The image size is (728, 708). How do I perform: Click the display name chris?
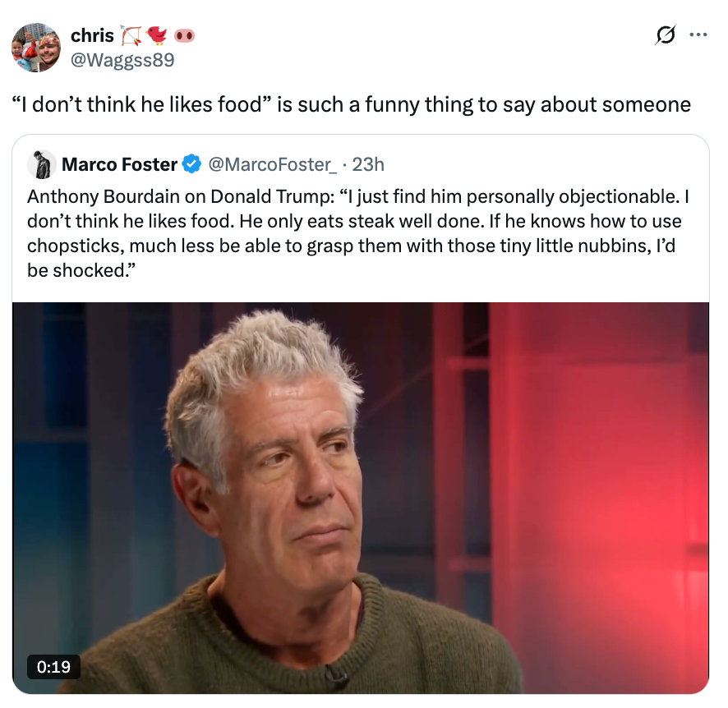tap(93, 34)
